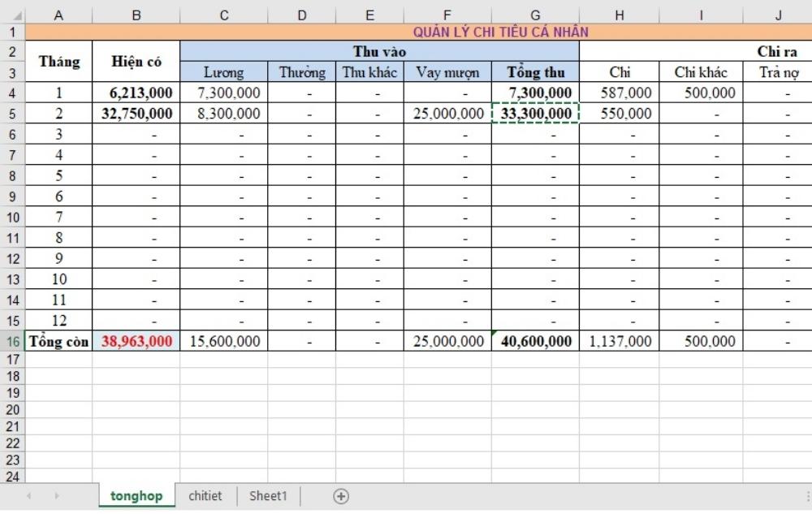Click the Chi khác column heading
This screenshot has width=812, height=514.
pos(702,72)
